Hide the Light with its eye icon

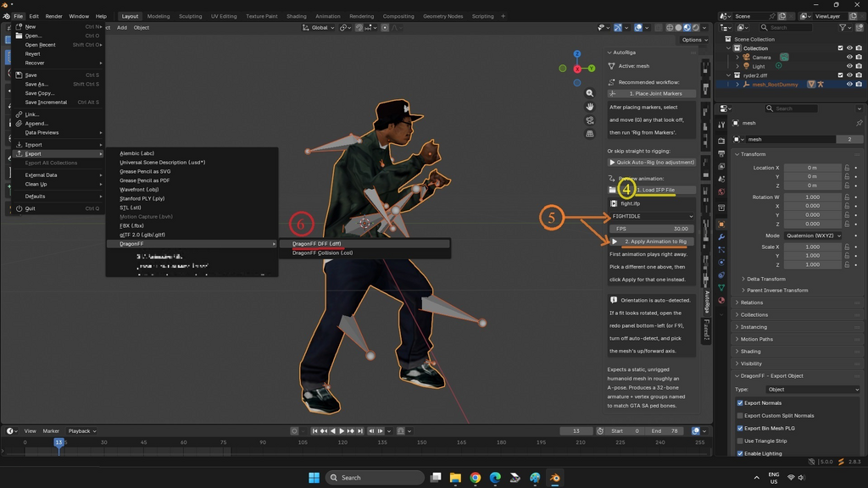(849, 66)
